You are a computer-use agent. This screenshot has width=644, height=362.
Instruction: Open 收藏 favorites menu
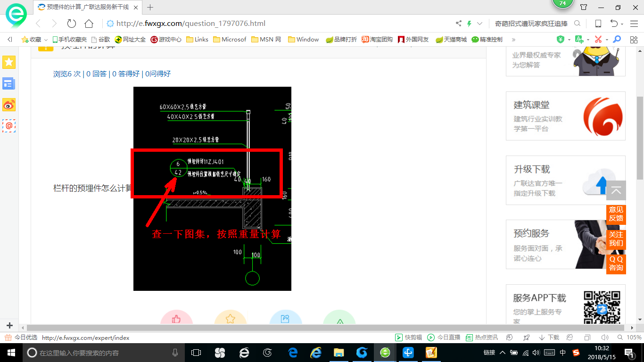pyautogui.click(x=35, y=40)
